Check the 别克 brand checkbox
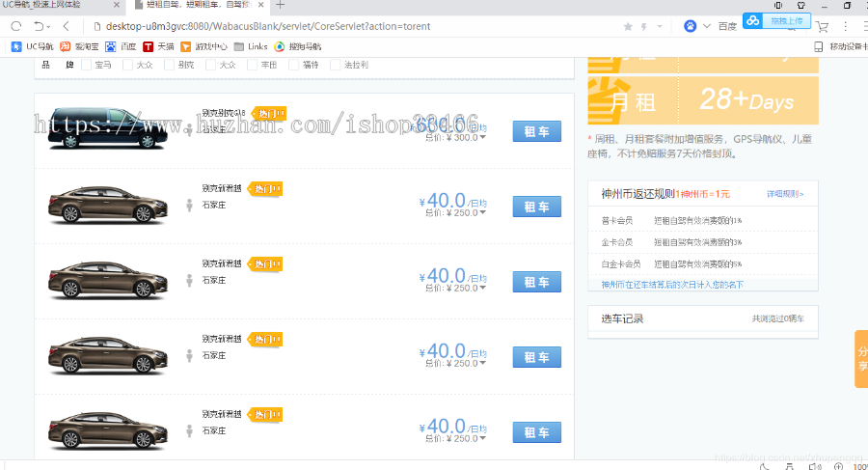 (170, 65)
